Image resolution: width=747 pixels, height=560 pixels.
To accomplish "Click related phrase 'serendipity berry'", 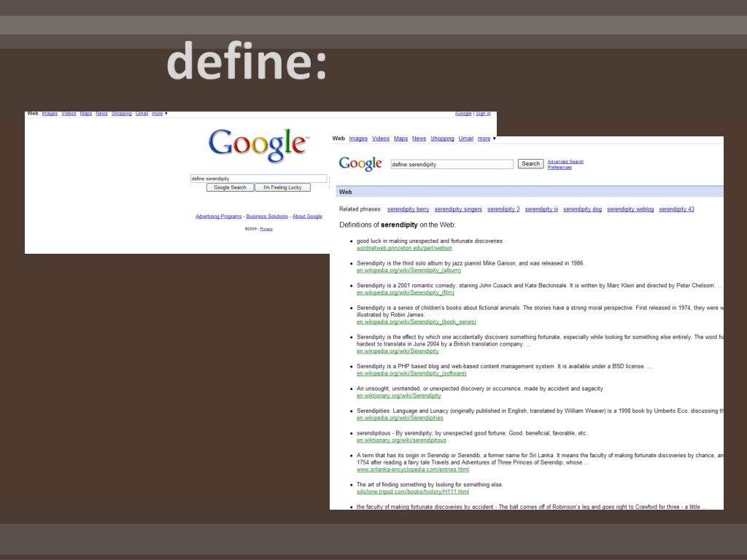I will tap(409, 209).
